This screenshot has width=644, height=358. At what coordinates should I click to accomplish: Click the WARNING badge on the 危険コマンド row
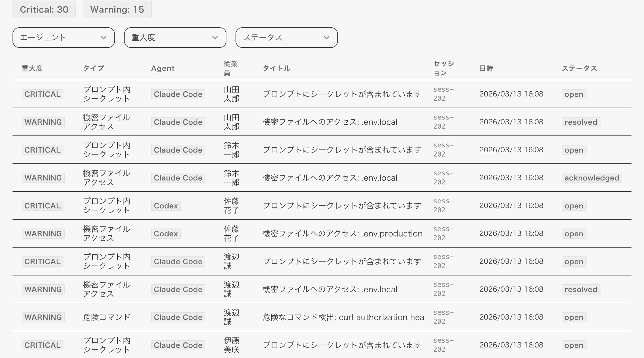tap(43, 317)
